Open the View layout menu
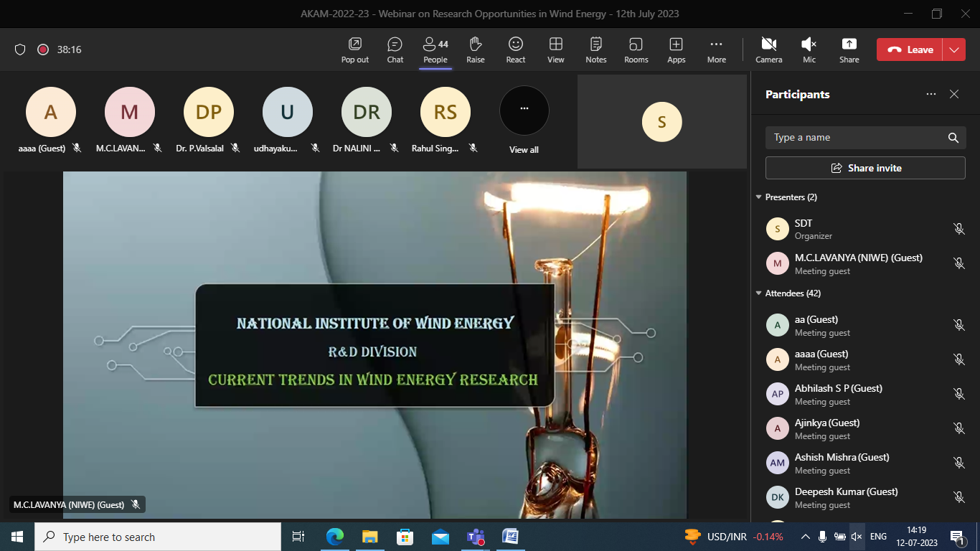 tap(555, 50)
